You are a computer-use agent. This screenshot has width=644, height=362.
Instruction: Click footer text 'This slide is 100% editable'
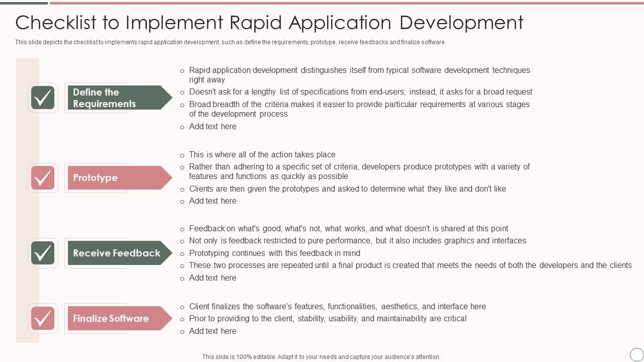click(321, 357)
